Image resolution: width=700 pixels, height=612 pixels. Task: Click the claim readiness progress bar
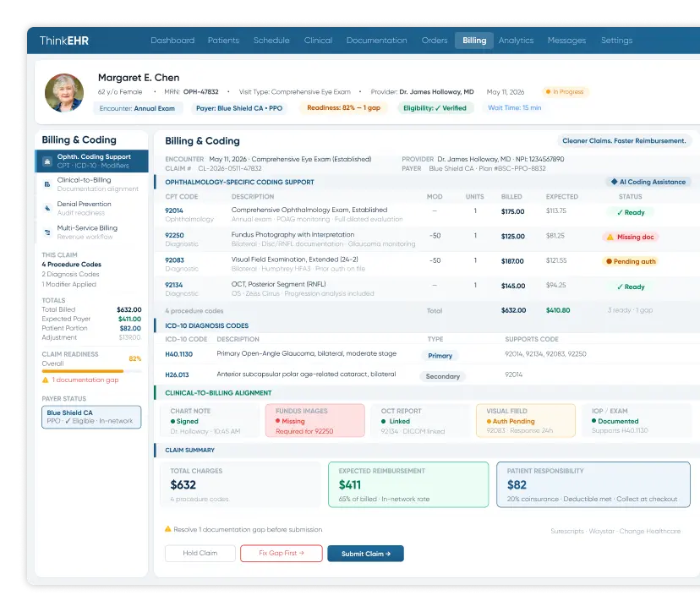[91, 371]
